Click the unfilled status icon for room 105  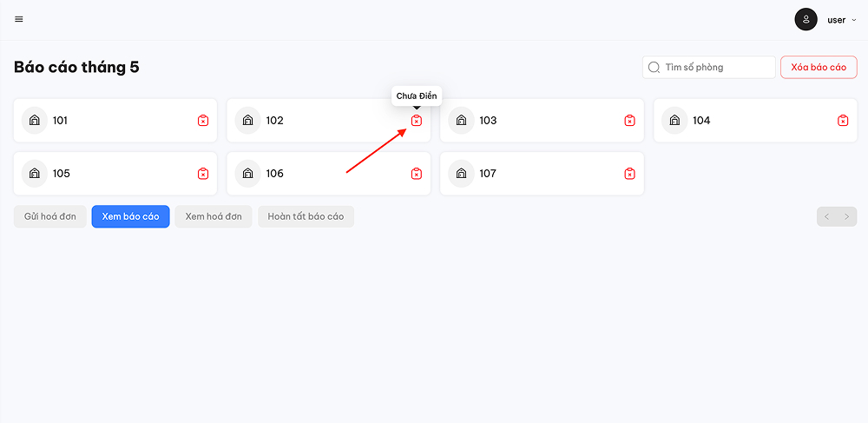[x=203, y=174]
